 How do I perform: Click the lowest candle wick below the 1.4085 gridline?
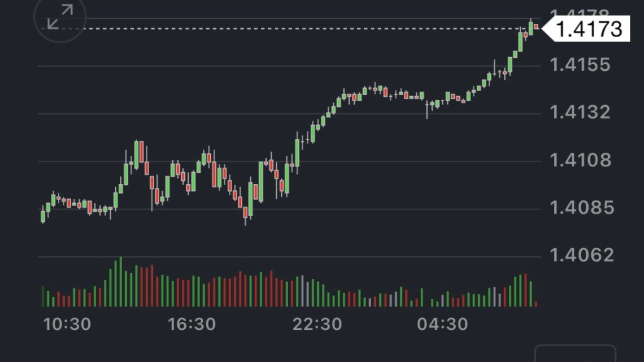coord(245,220)
